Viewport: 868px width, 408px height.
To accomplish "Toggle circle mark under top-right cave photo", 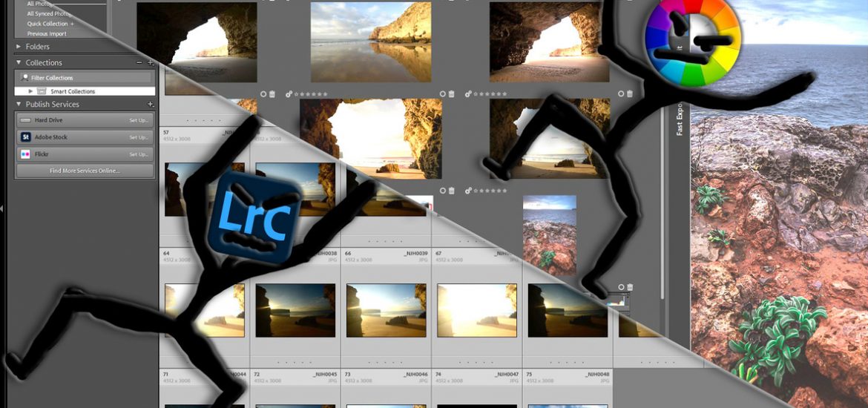I will tap(621, 94).
